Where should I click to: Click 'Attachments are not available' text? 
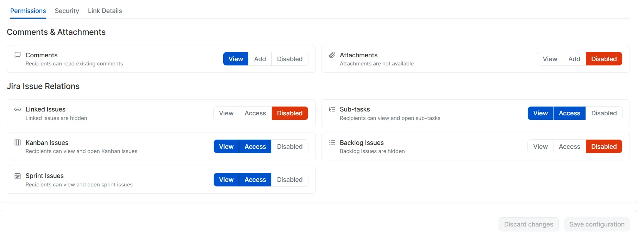pyautogui.click(x=377, y=64)
